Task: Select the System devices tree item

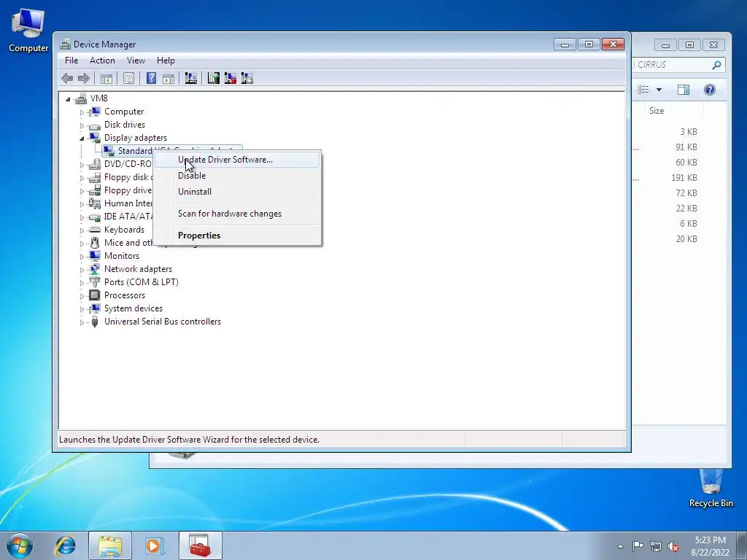Action: point(133,308)
